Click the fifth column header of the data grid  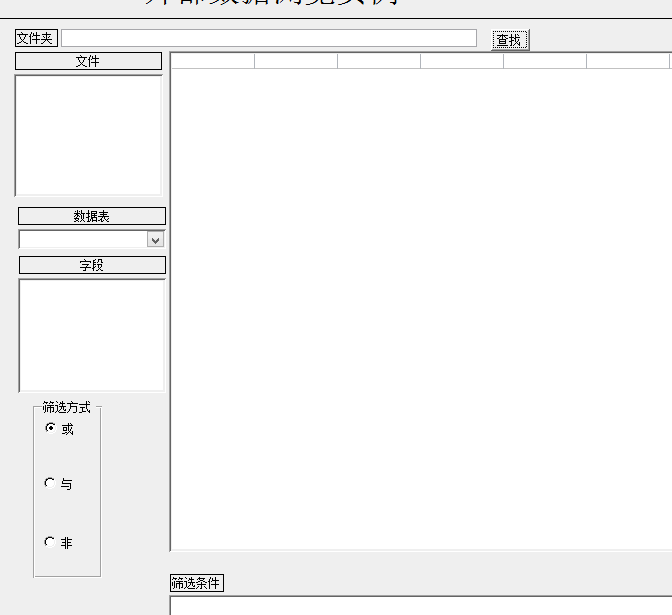click(545, 61)
